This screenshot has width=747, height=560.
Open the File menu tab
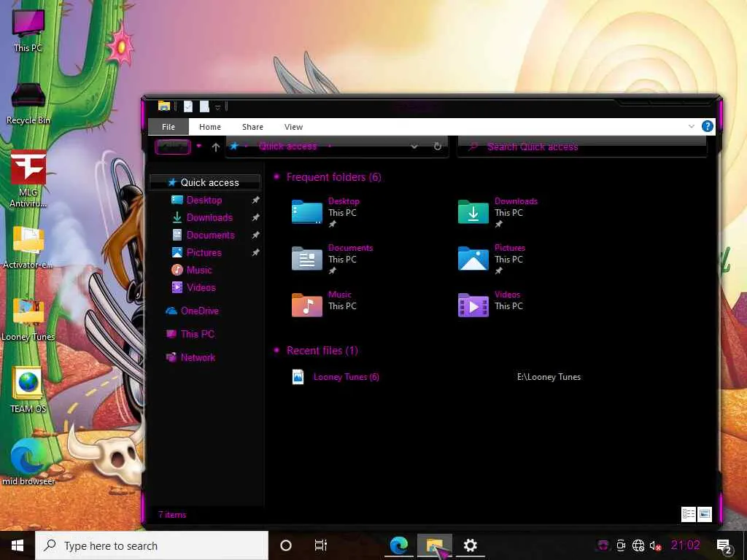(x=169, y=127)
